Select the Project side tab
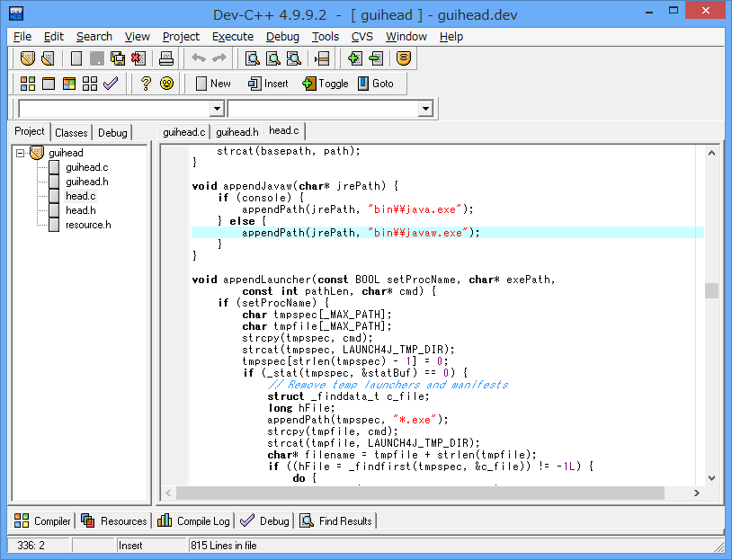Viewport: 732px width, 560px height. (x=30, y=131)
